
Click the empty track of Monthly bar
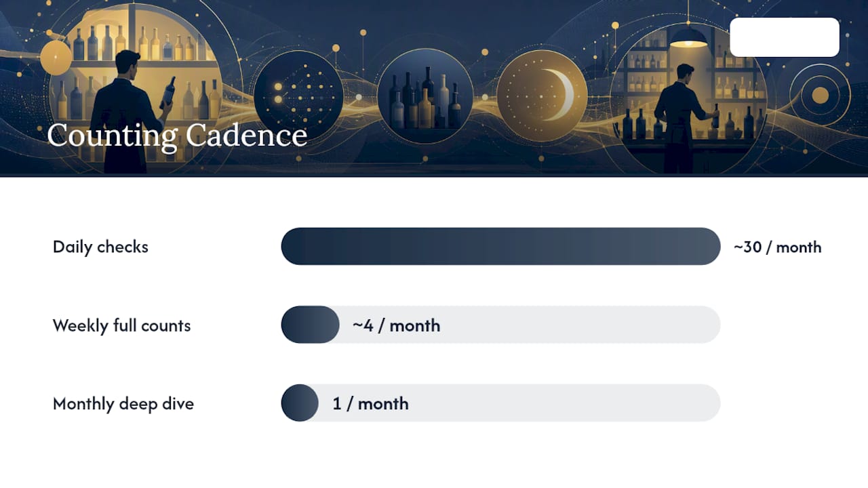click(519, 403)
